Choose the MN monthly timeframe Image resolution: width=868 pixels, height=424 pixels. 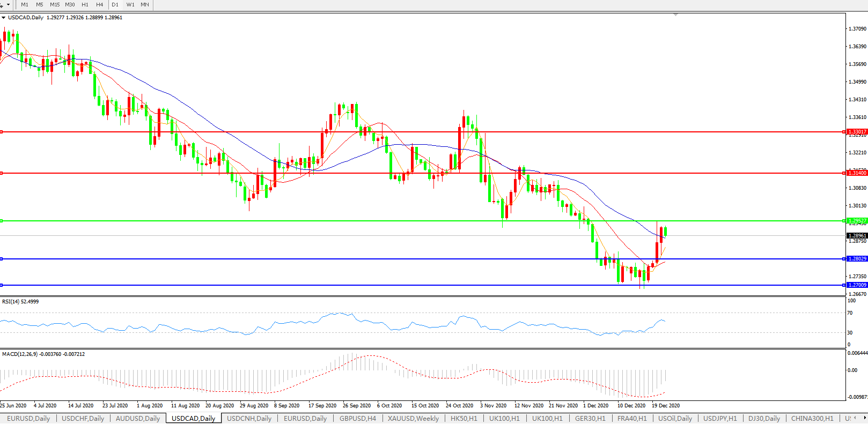[x=145, y=5]
